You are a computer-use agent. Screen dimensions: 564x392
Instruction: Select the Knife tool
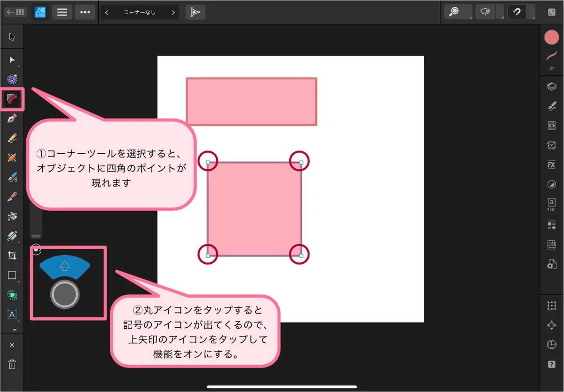(12, 196)
